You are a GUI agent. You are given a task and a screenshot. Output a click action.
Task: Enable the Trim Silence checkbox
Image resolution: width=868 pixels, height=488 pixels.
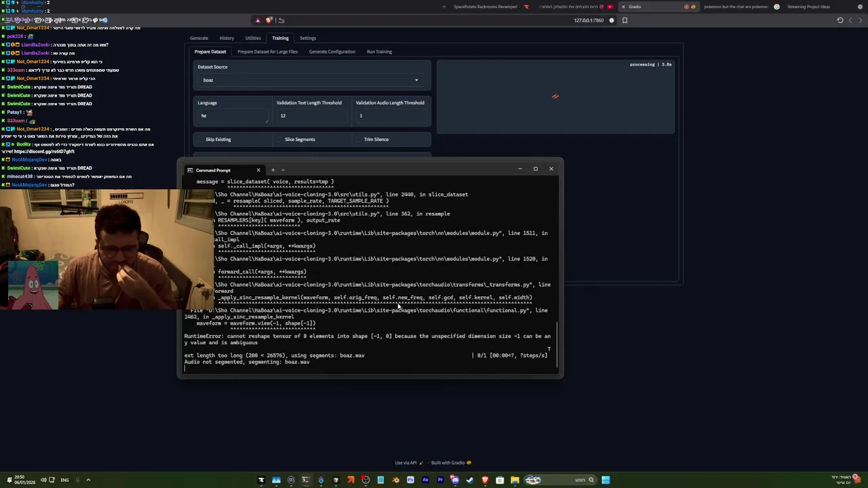(x=358, y=140)
